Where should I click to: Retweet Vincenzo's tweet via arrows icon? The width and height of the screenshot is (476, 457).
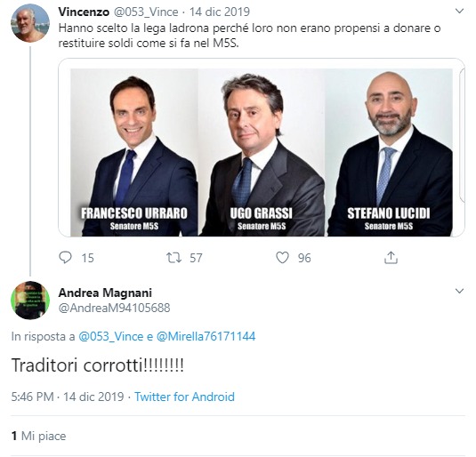[x=174, y=258]
